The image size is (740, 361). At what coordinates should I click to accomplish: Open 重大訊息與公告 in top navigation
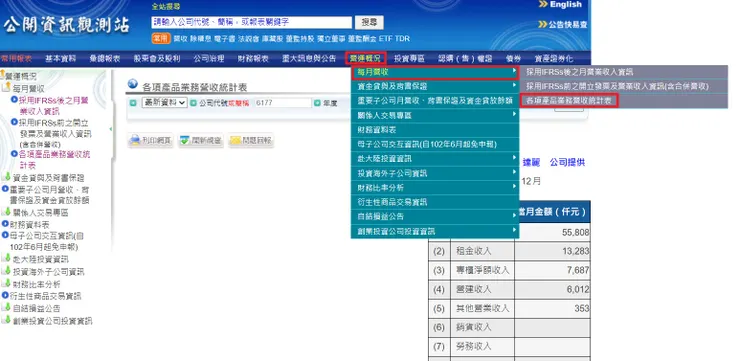point(309,59)
